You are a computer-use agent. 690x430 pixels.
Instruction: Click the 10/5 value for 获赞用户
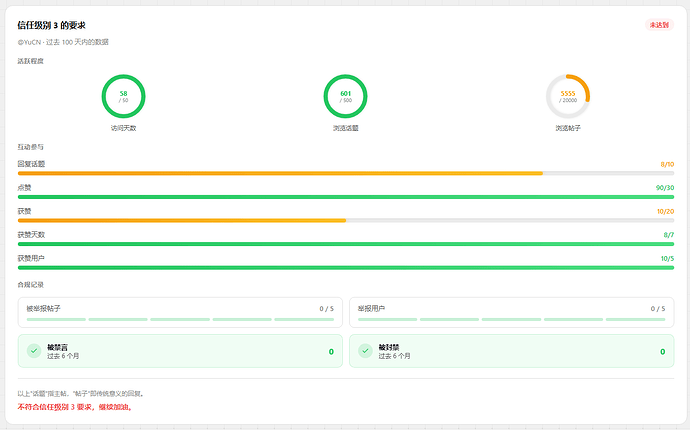pyautogui.click(x=667, y=258)
